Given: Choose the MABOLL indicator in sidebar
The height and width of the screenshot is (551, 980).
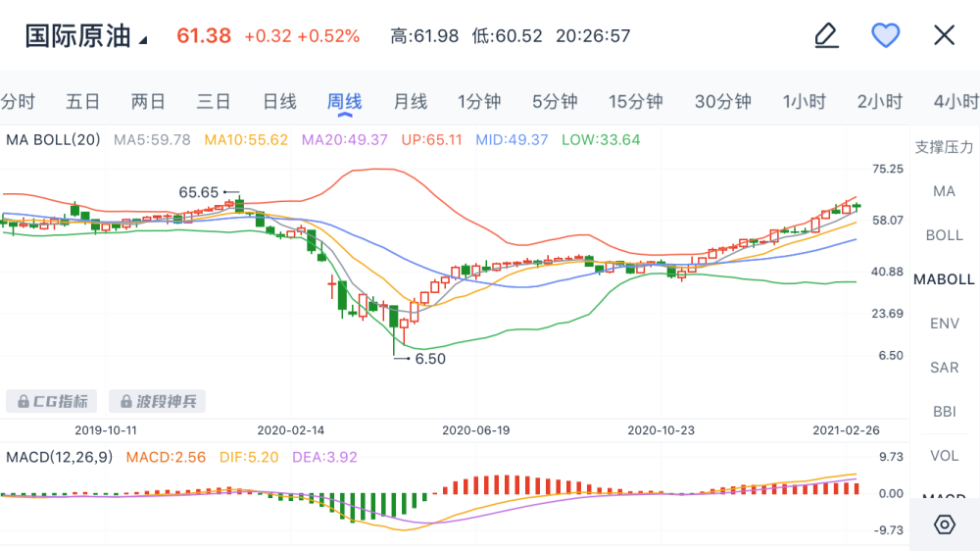Looking at the screenshot, I should pyautogui.click(x=944, y=279).
